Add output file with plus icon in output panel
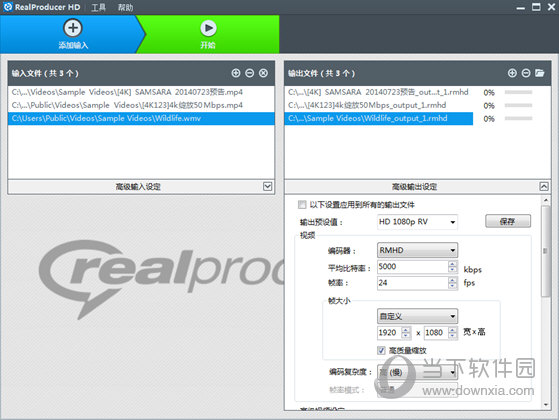The height and width of the screenshot is (420, 559). point(512,73)
